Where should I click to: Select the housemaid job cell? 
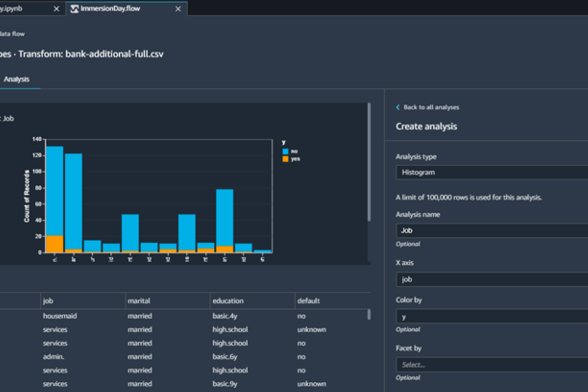tap(60, 316)
